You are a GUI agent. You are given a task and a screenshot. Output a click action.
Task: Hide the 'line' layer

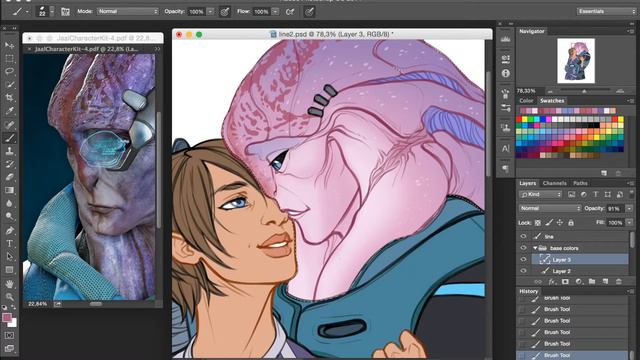[523, 236]
